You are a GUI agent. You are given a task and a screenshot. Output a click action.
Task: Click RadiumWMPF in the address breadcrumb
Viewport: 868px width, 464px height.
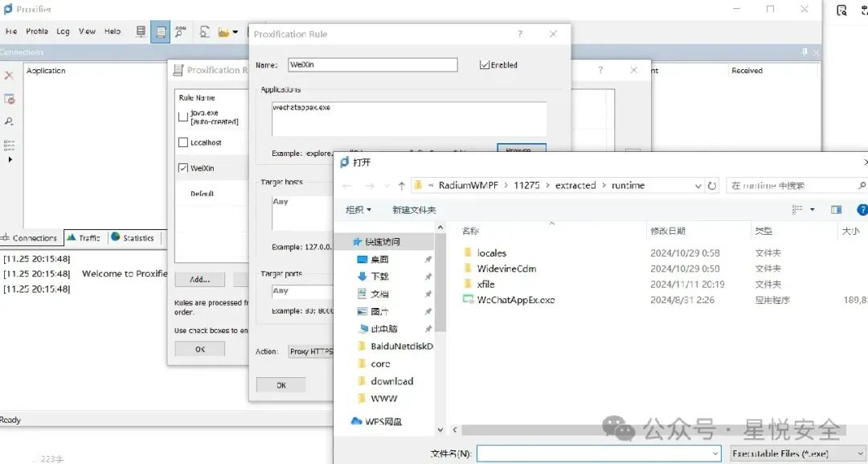click(469, 186)
